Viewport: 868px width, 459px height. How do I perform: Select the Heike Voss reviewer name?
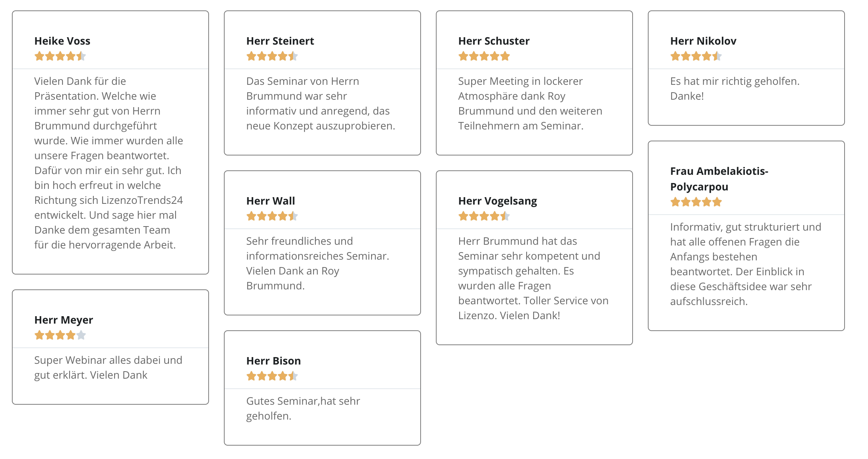(x=62, y=41)
